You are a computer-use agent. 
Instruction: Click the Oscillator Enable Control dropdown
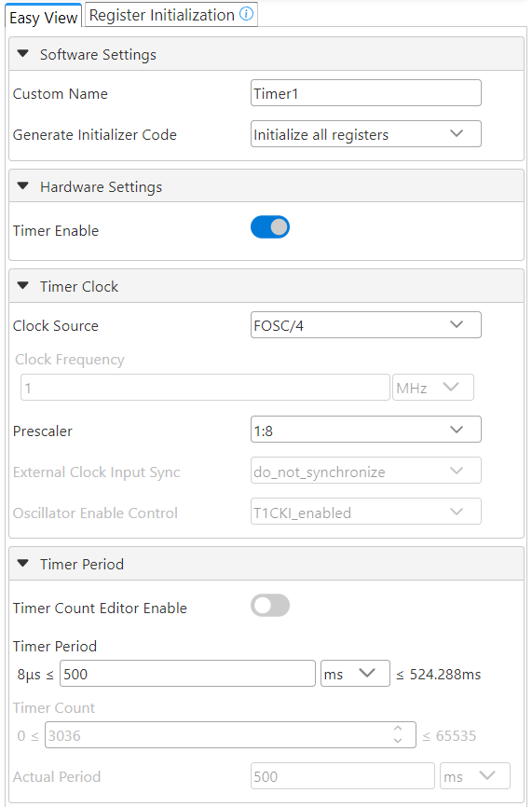pos(366,512)
